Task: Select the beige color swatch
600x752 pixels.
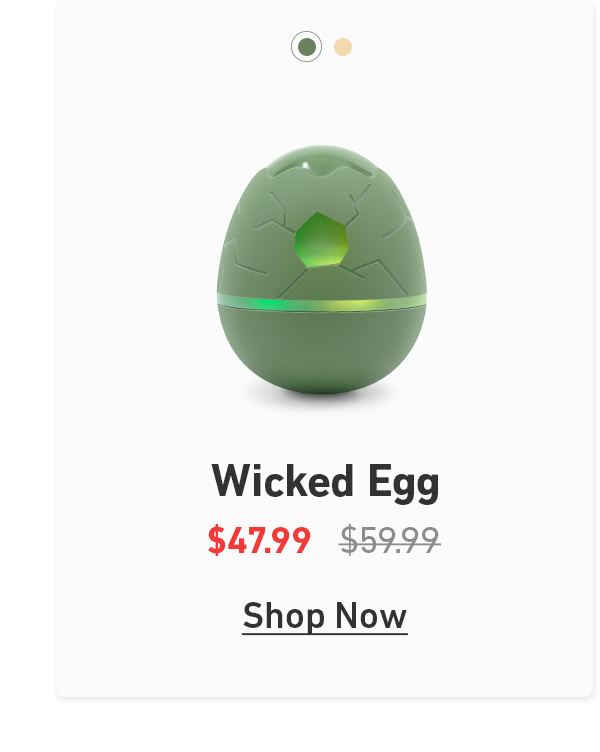Action: click(343, 47)
